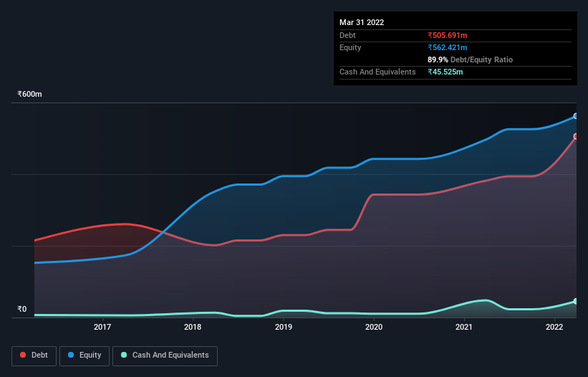The height and width of the screenshot is (377, 588).
Task: Click the Mar 31 2022 tooltip date
Action: pos(362,22)
